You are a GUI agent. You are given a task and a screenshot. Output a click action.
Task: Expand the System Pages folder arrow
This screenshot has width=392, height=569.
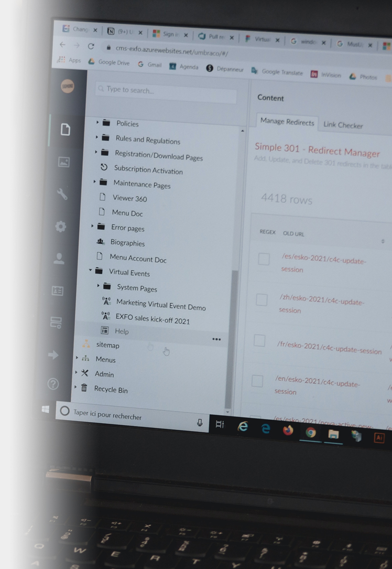pos(98,286)
